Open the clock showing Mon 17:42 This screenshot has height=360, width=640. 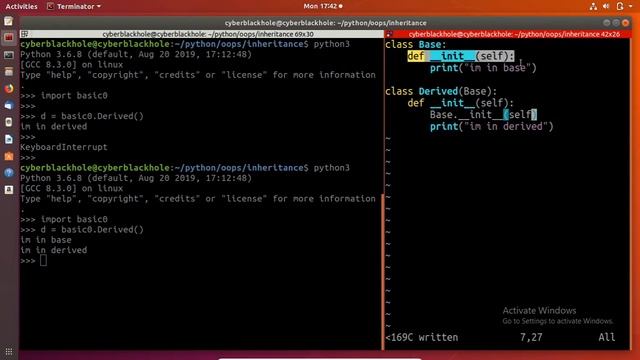click(x=322, y=6)
